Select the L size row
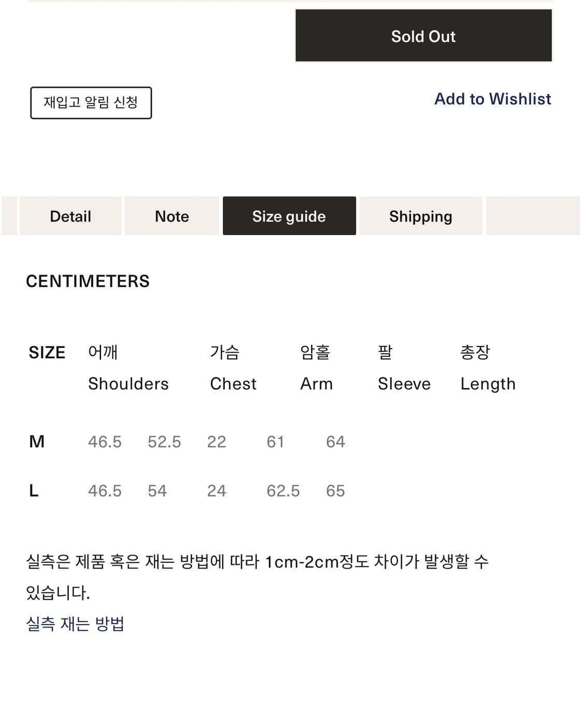Image resolution: width=583 pixels, height=728 pixels. pyautogui.click(x=33, y=490)
